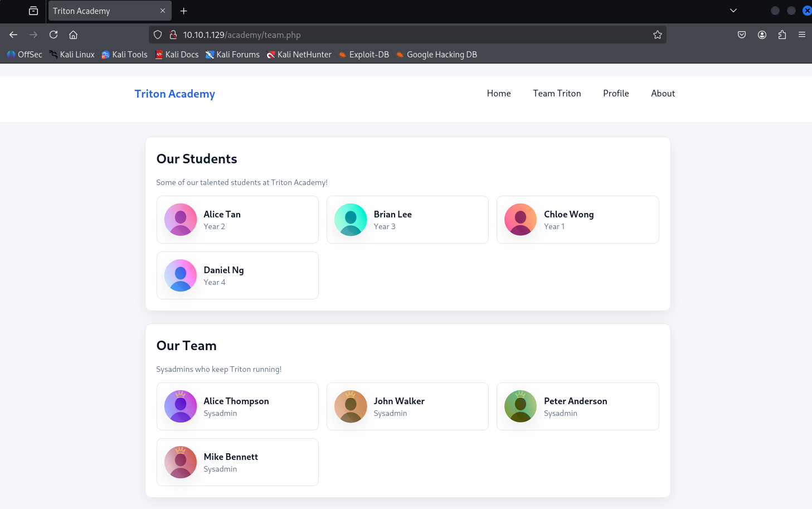Open the Team Triton nav link
The image size is (812, 509).
556,93
